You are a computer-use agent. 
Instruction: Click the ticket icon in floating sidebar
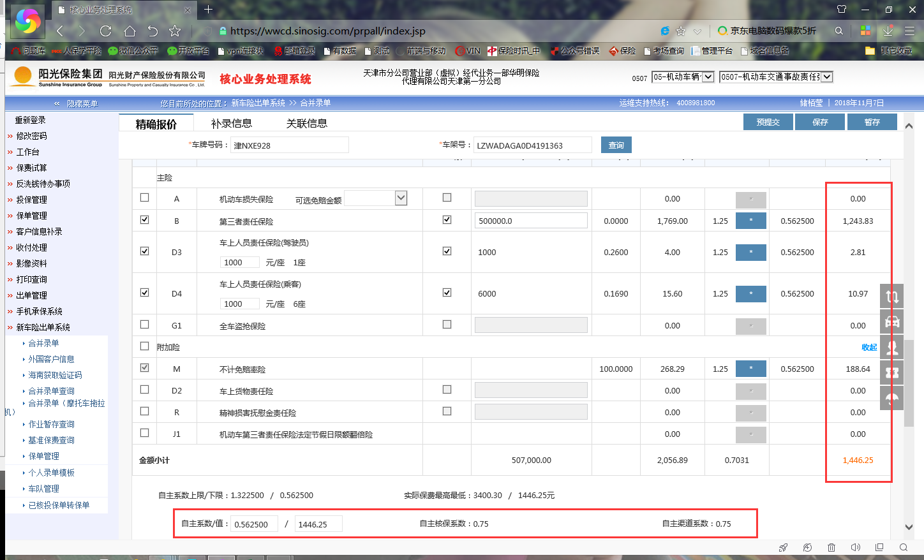[892, 373]
